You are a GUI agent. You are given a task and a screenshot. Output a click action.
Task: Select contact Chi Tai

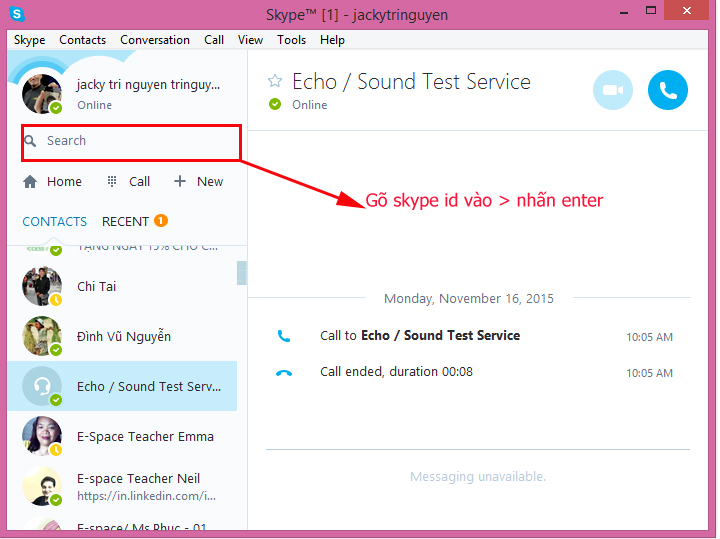tap(96, 287)
